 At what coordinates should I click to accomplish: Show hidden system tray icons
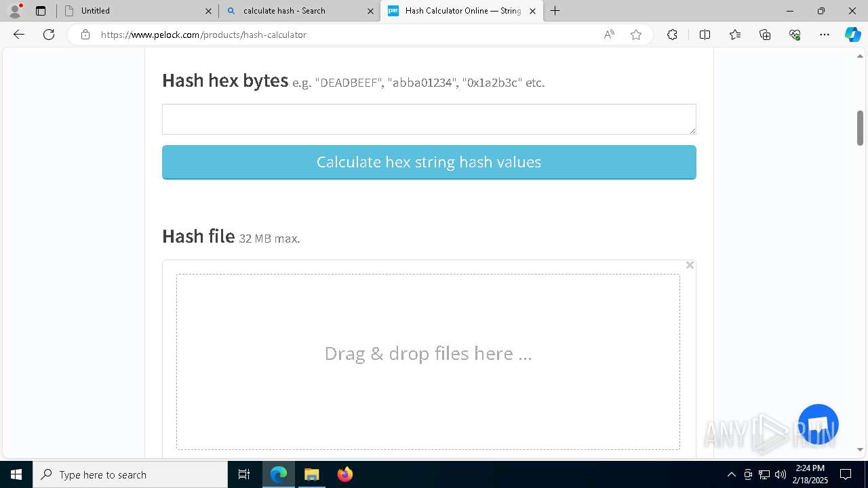coord(731,474)
